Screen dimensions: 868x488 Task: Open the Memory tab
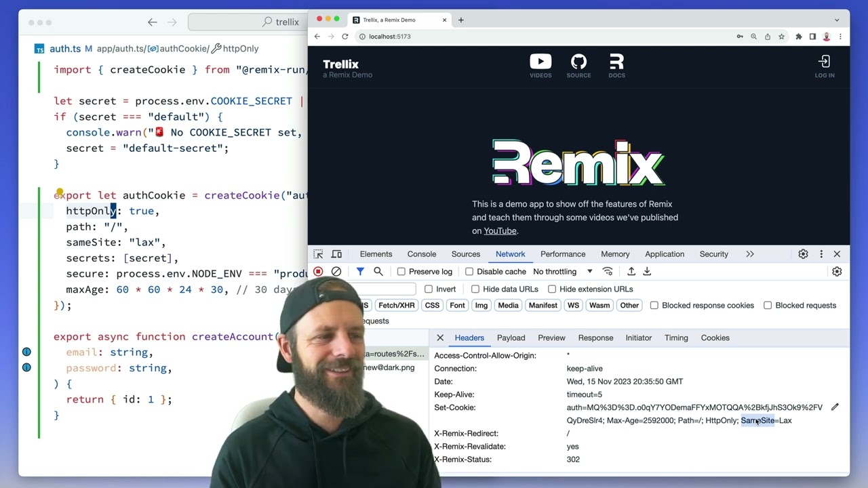615,254
